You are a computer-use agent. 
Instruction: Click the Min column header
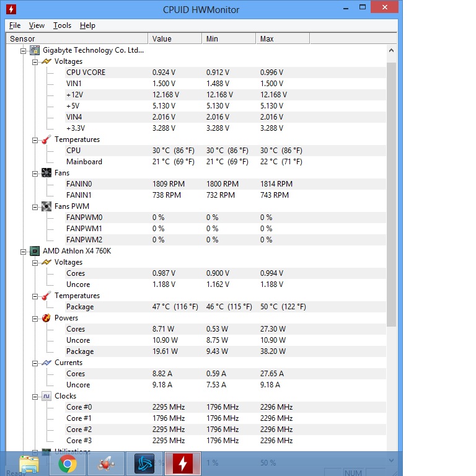pos(229,38)
